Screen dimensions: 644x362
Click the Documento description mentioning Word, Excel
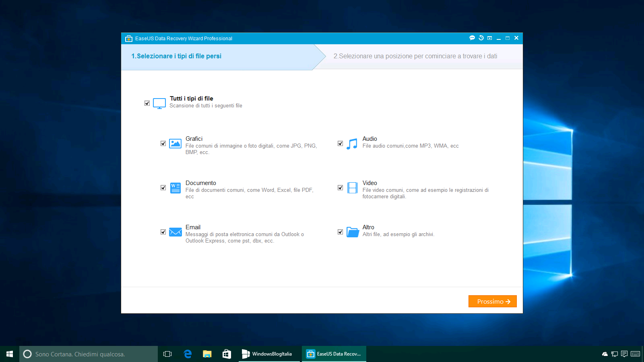pos(250,193)
